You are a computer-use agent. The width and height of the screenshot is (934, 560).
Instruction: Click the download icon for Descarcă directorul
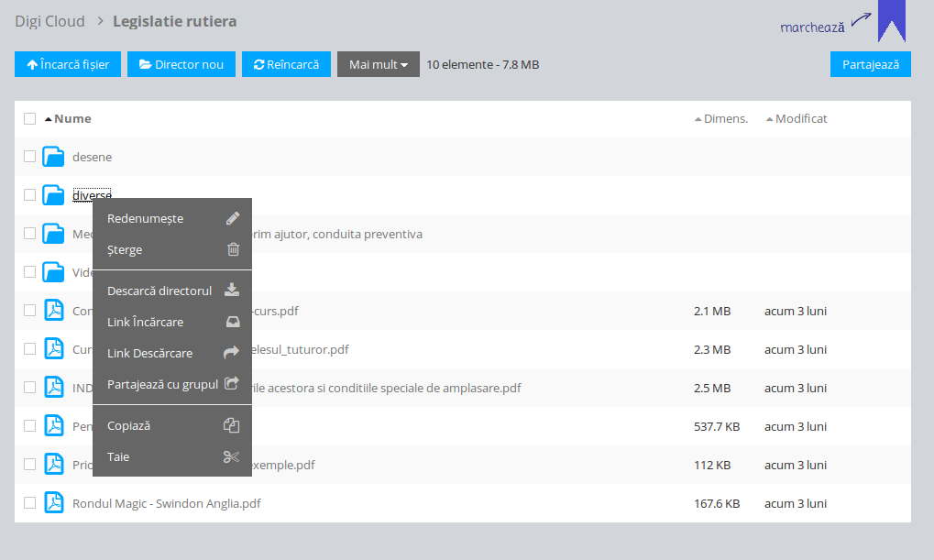coord(232,291)
